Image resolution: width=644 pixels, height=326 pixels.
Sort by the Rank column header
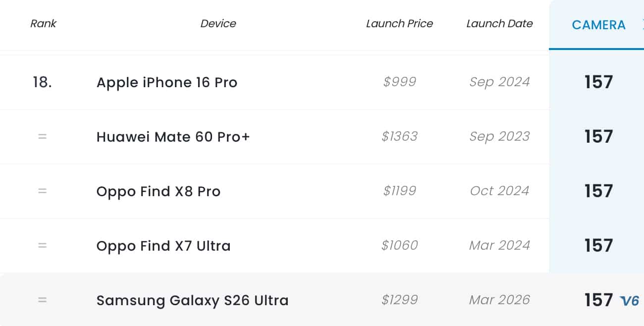44,23
